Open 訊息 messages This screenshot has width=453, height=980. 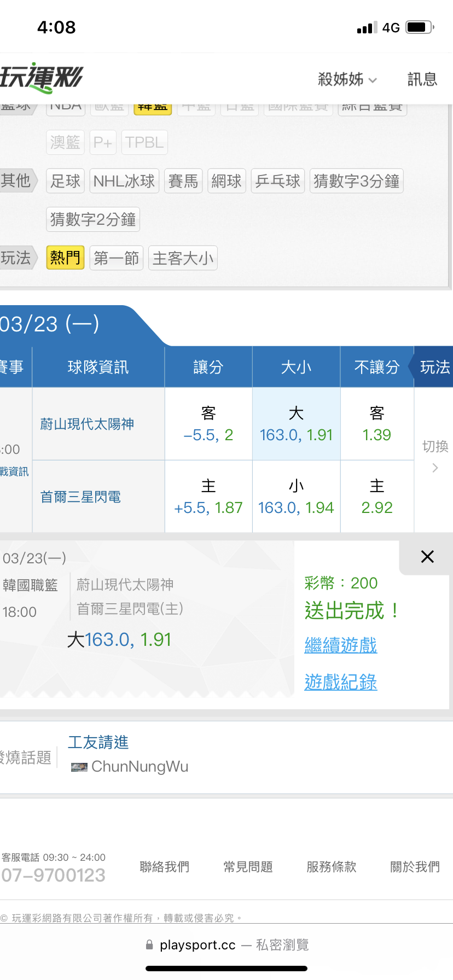422,79
